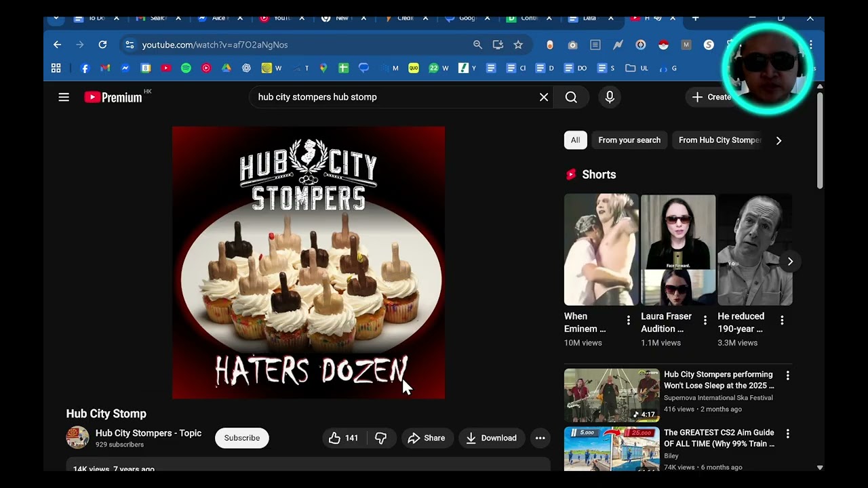This screenshot has height=488, width=868.
Task: Open the Gmail bookmark
Action: (x=105, y=68)
